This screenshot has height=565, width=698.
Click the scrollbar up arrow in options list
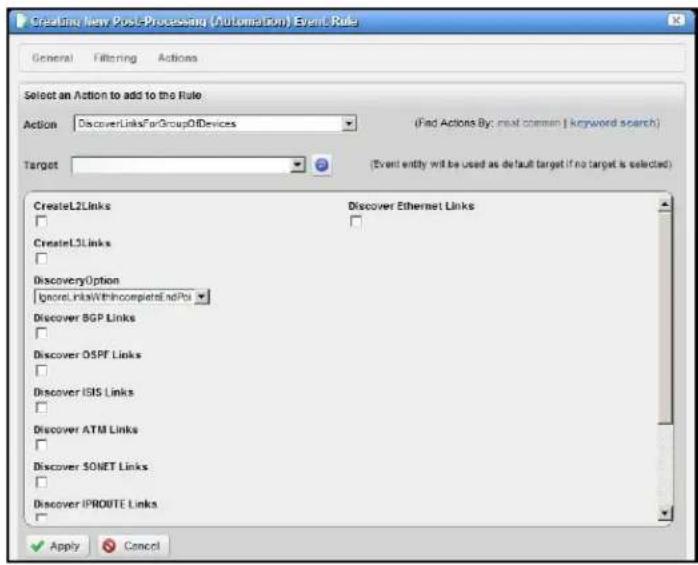click(x=665, y=204)
